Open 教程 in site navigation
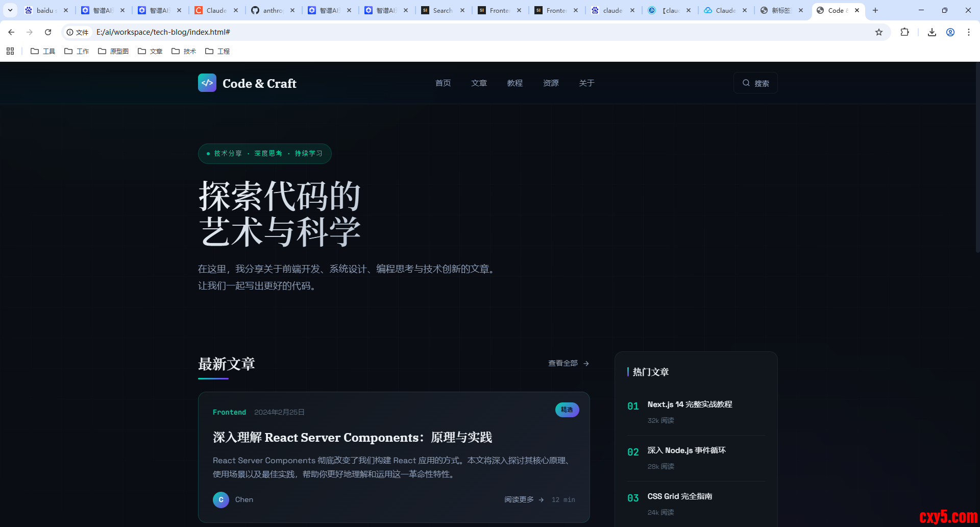The image size is (980, 527). coord(515,83)
